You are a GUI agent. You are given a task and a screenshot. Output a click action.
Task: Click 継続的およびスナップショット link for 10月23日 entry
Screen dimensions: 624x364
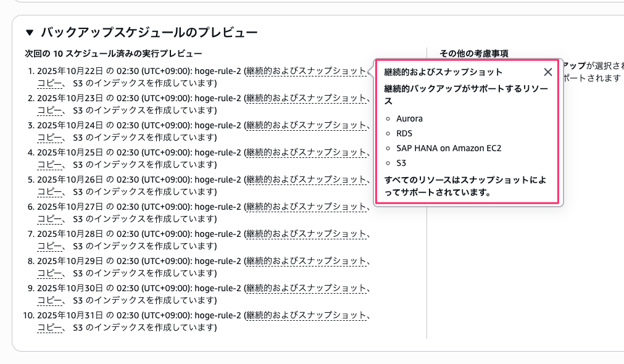[x=306, y=98]
